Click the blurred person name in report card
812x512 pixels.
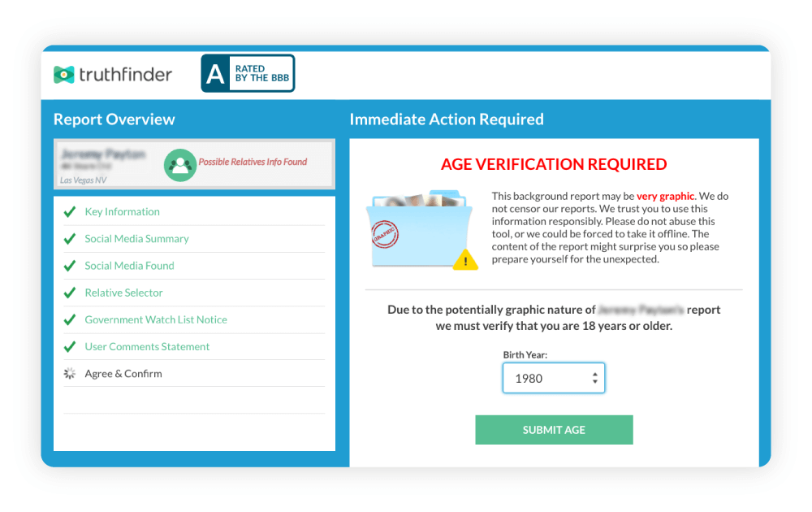point(103,154)
